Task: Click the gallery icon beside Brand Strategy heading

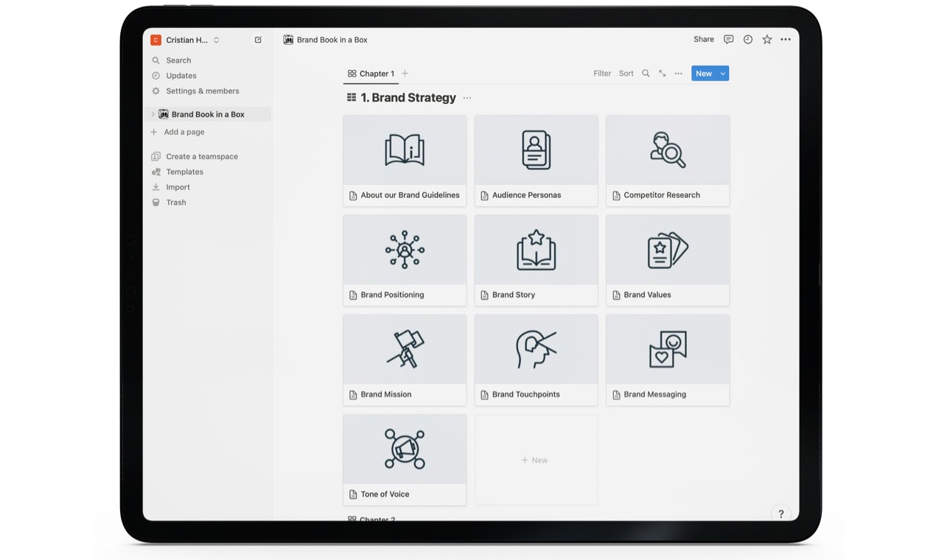Action: click(352, 97)
